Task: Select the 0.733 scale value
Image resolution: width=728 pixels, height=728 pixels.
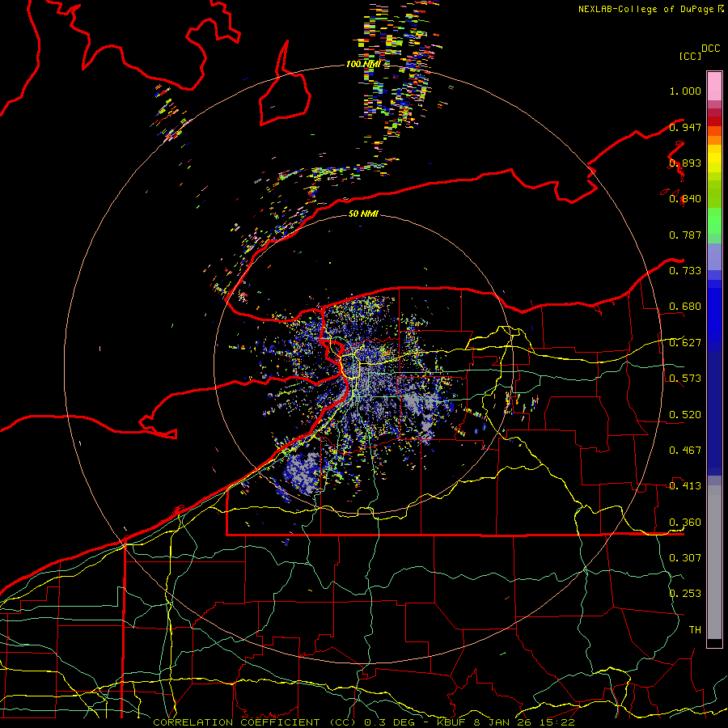Action: pyautogui.click(x=685, y=271)
